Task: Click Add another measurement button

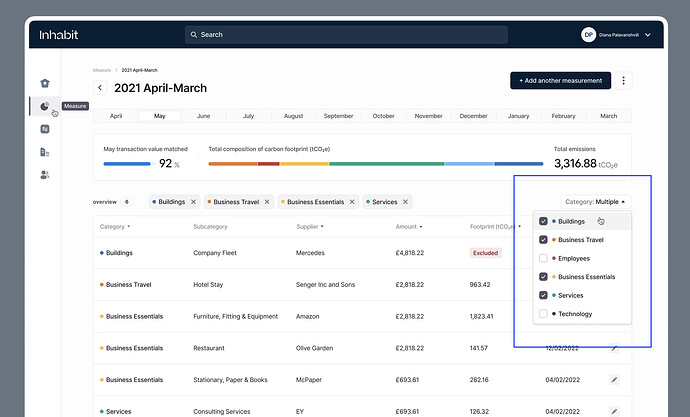Action: click(x=560, y=81)
